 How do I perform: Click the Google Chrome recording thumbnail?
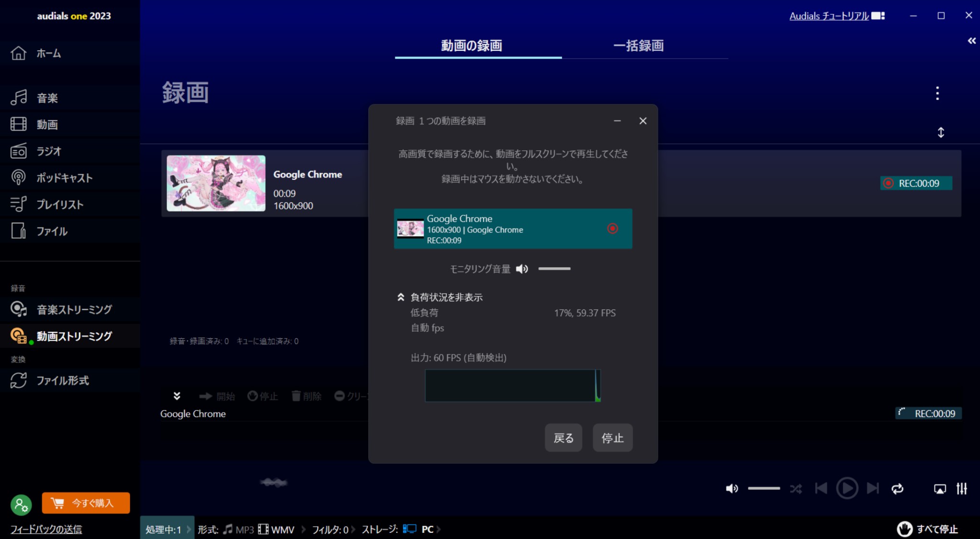click(216, 183)
